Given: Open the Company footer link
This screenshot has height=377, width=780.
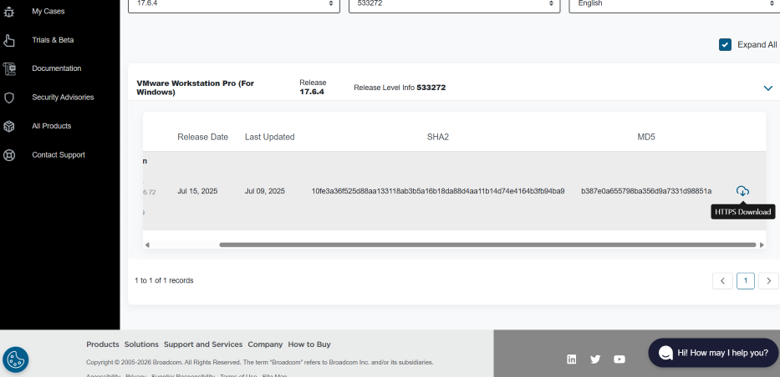Looking at the screenshot, I should click(x=265, y=344).
